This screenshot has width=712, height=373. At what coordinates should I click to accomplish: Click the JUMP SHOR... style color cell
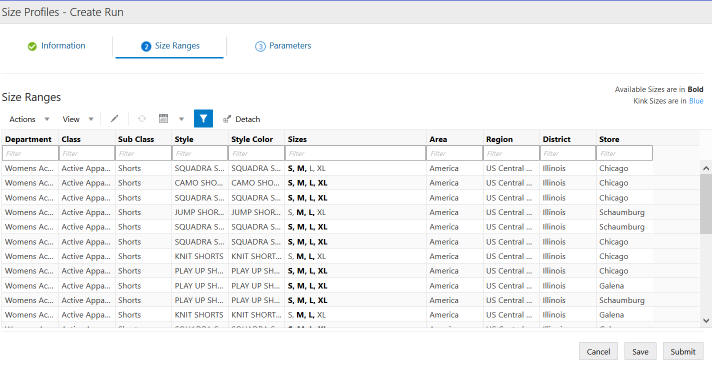[256, 212]
